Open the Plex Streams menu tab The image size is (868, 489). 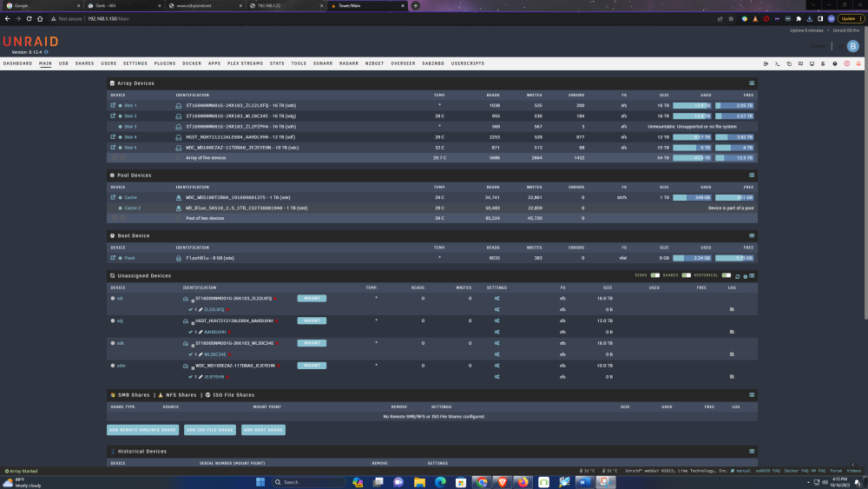coord(246,63)
